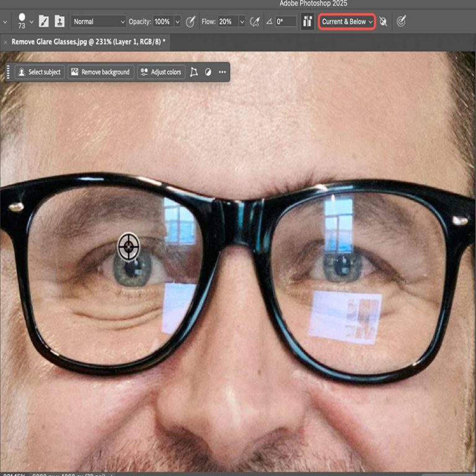Click the Adjust colors button

pos(161,72)
